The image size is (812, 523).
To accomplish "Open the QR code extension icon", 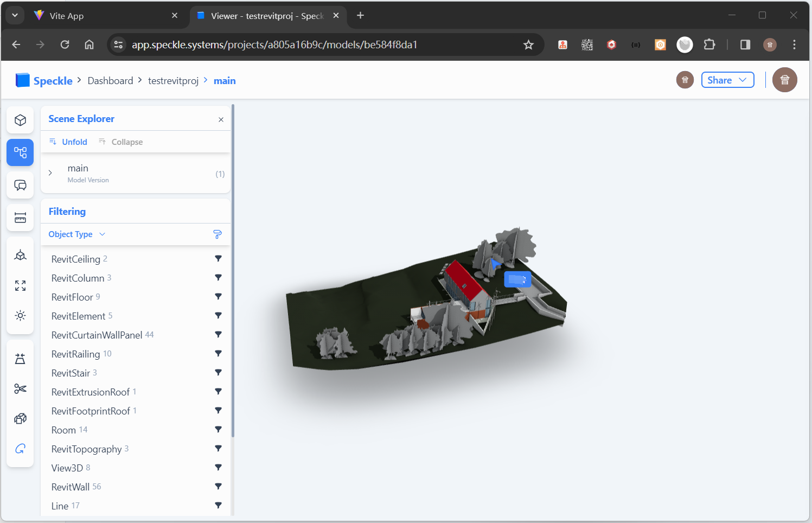I will (x=587, y=44).
